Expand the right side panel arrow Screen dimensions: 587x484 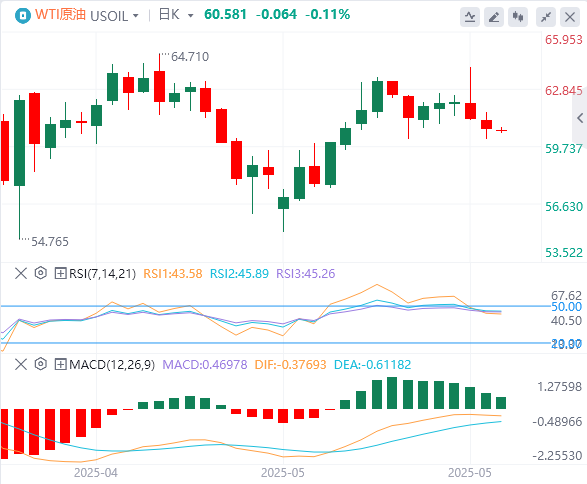pos(580,118)
